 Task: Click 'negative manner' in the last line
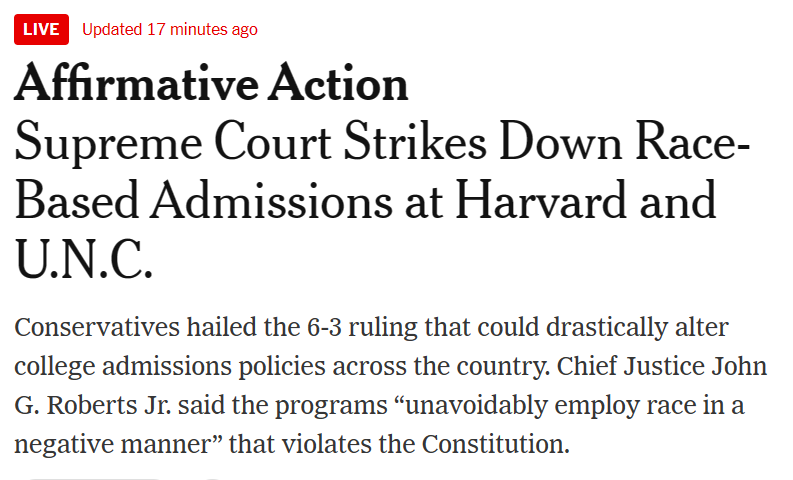click(112, 445)
